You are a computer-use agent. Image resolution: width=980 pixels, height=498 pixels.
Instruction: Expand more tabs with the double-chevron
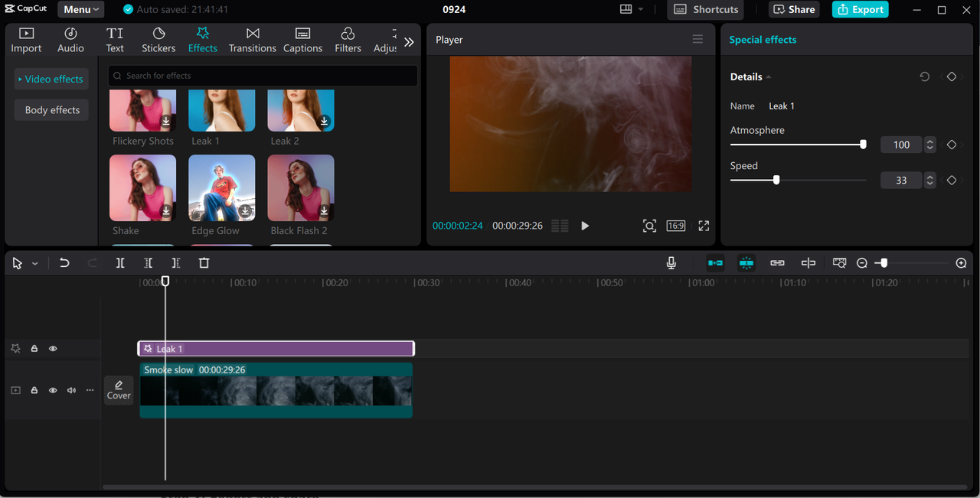[409, 42]
